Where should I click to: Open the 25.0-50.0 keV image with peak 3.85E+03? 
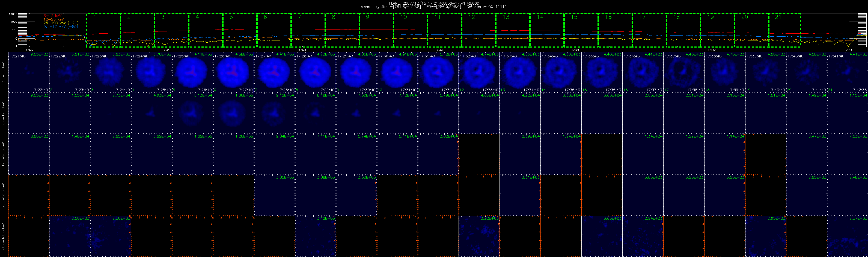point(274,195)
